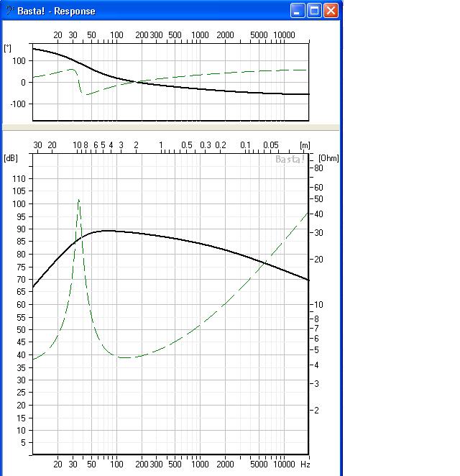460x476 pixels.
Task: Click the 0.05 value on the wavelength axis
Action: click(271, 145)
